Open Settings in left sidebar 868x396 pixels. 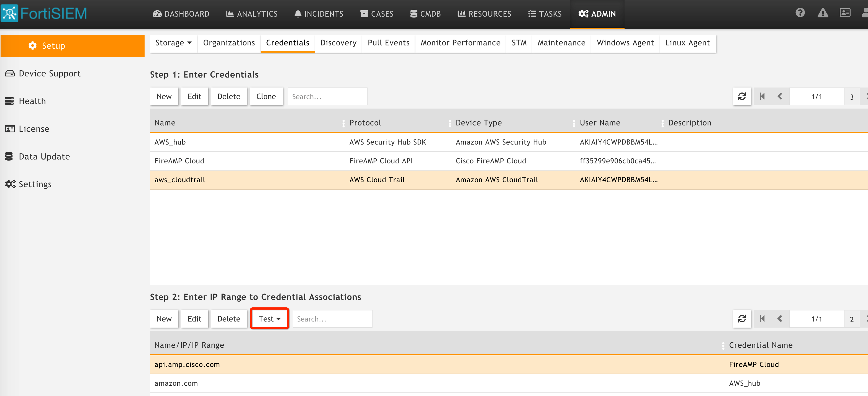tap(35, 184)
